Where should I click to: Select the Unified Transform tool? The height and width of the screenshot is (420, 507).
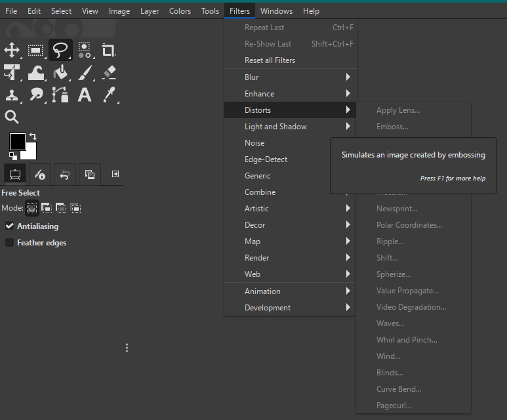click(12, 72)
